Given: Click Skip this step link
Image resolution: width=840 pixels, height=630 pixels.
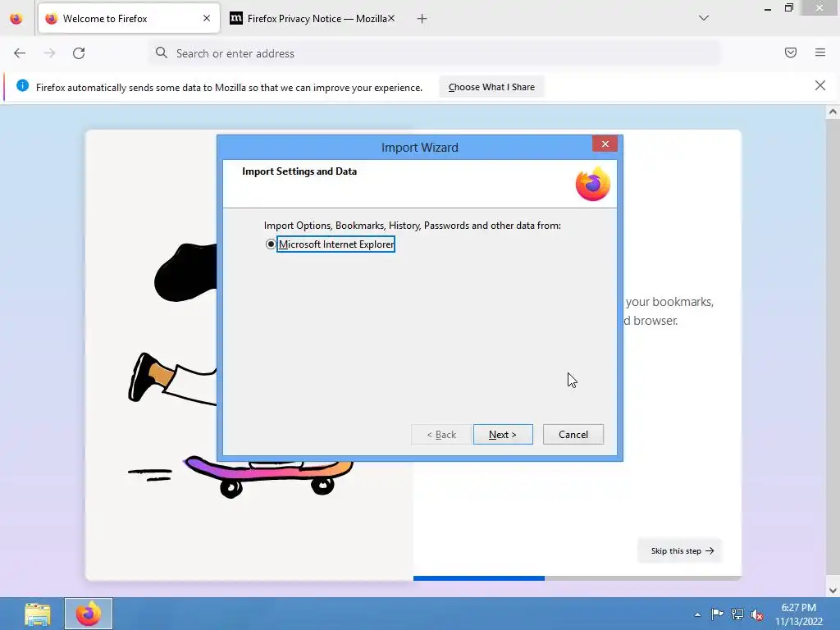Looking at the screenshot, I should (682, 550).
